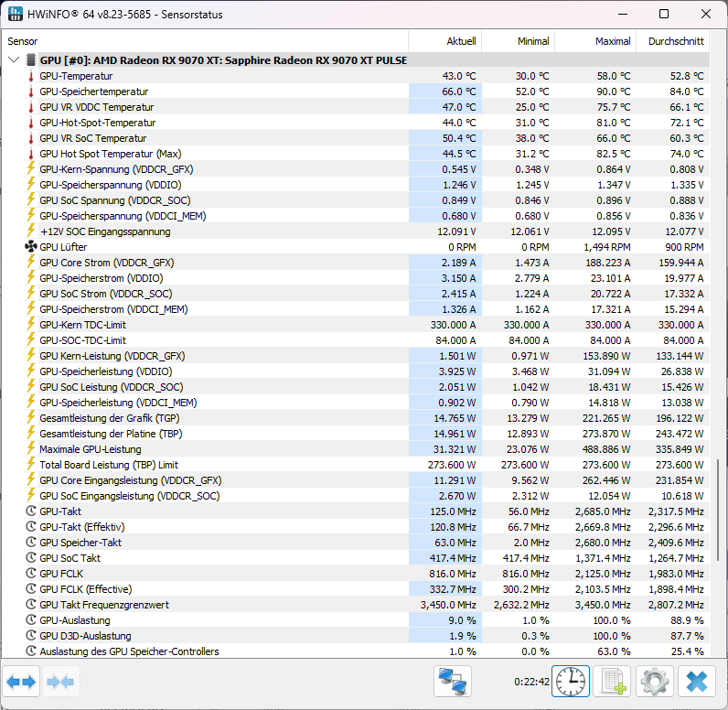Click clock icon of GPU-Auslastung row
Screen dimensions: 728x710
pyautogui.click(x=31, y=620)
